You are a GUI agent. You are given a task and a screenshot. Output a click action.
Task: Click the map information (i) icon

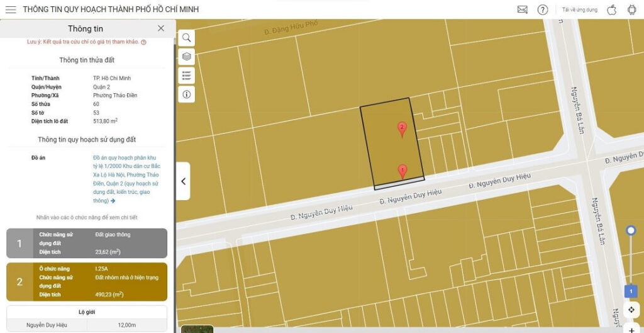point(187,94)
